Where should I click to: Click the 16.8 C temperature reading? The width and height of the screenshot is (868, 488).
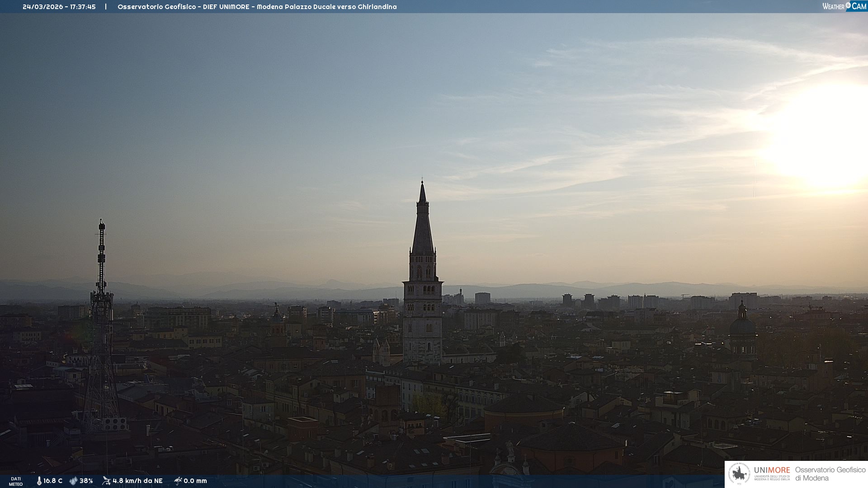[53, 481]
